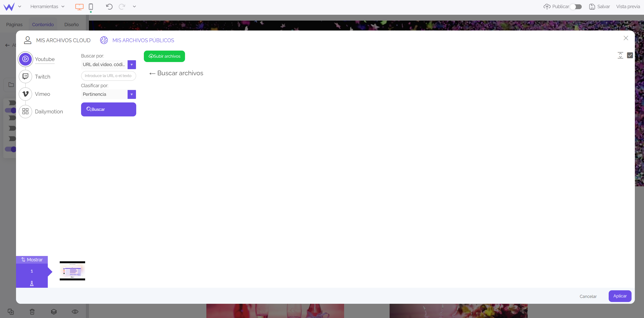
Task: Switch to Contenido tab in editor
Action: 43,24
